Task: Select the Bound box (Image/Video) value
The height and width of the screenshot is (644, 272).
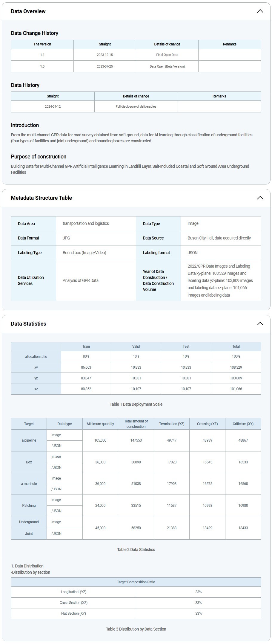Action: coord(84,253)
